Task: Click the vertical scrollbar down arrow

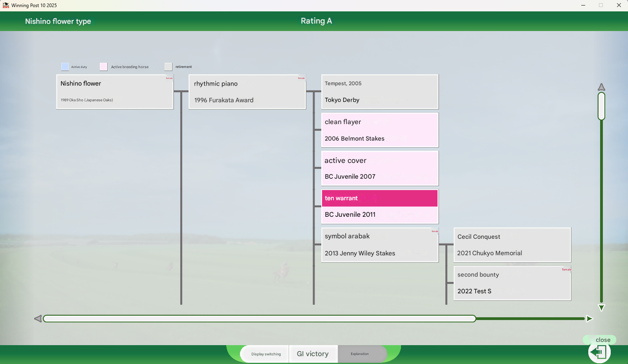Action: click(601, 307)
